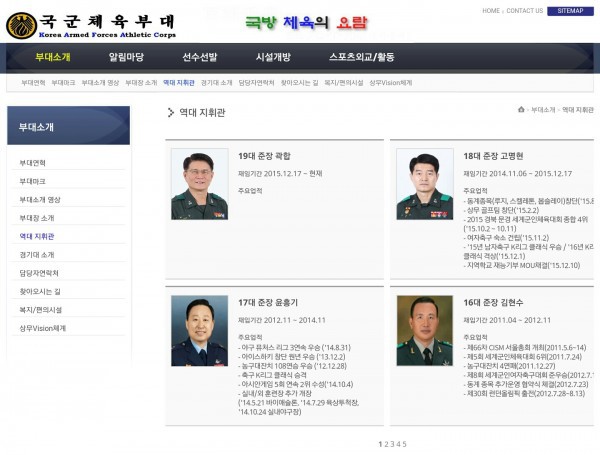Select 상무Vision체계 in the top submenu bar
Screen dimensions: 600x455
pos(391,83)
